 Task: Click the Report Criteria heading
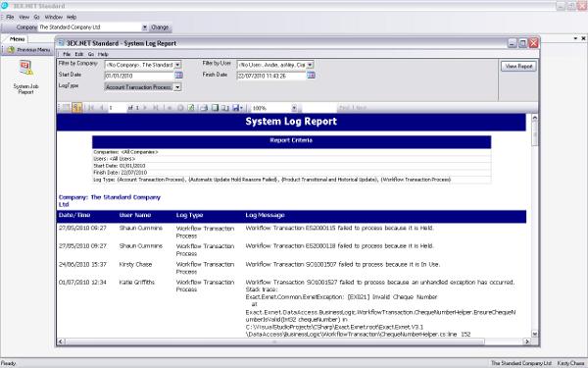point(291,140)
